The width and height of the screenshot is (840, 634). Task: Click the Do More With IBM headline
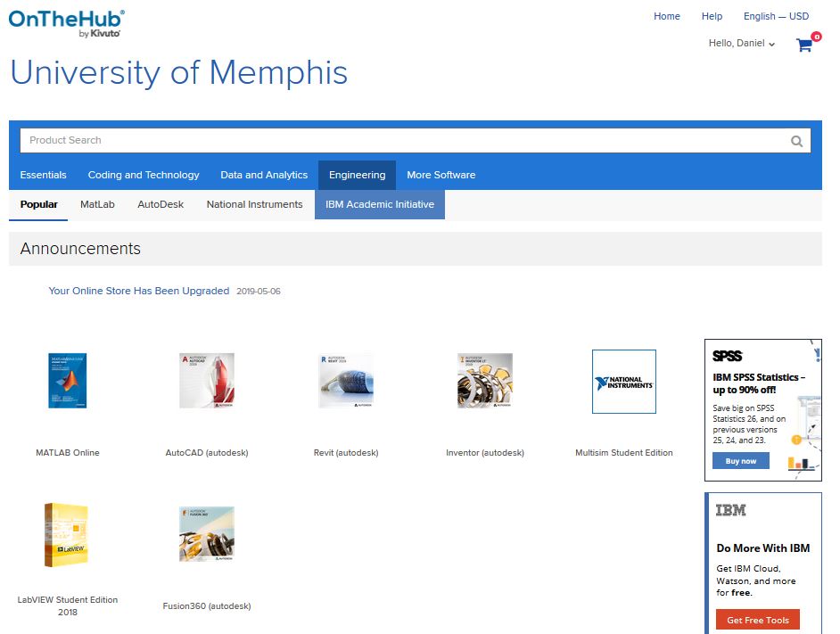coord(763,548)
